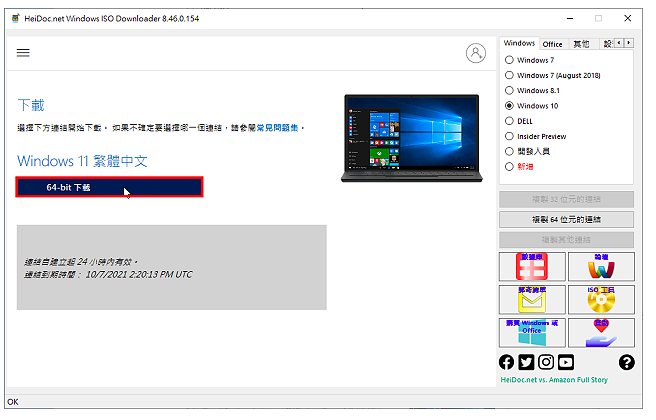656x420 pixels.
Task: Open the hamburger menu
Action: 23,53
